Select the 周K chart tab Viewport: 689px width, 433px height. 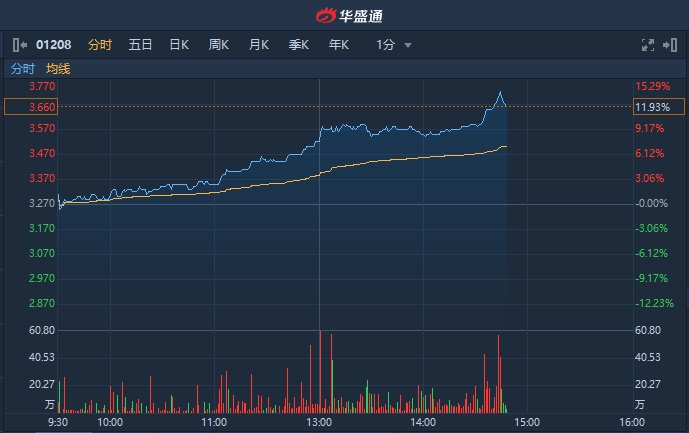pyautogui.click(x=219, y=44)
